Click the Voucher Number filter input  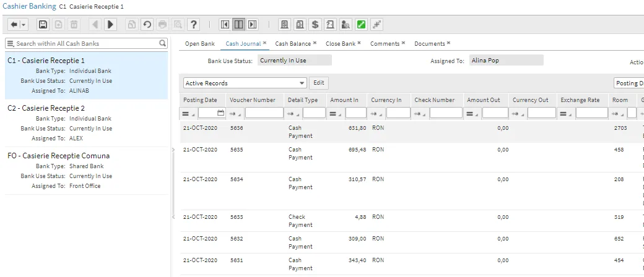[264, 113]
